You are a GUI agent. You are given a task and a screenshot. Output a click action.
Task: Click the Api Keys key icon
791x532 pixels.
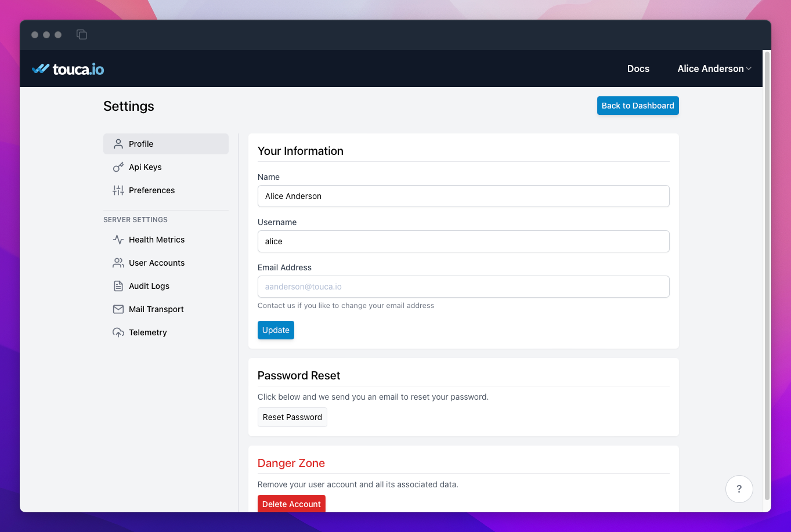(x=118, y=167)
